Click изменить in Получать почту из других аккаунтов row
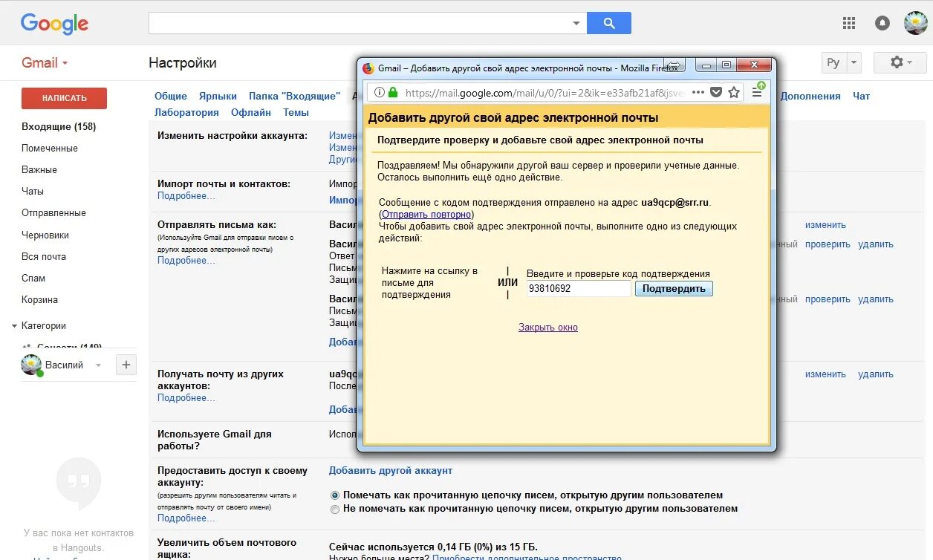Viewport: 933px width, 560px height. [825, 374]
